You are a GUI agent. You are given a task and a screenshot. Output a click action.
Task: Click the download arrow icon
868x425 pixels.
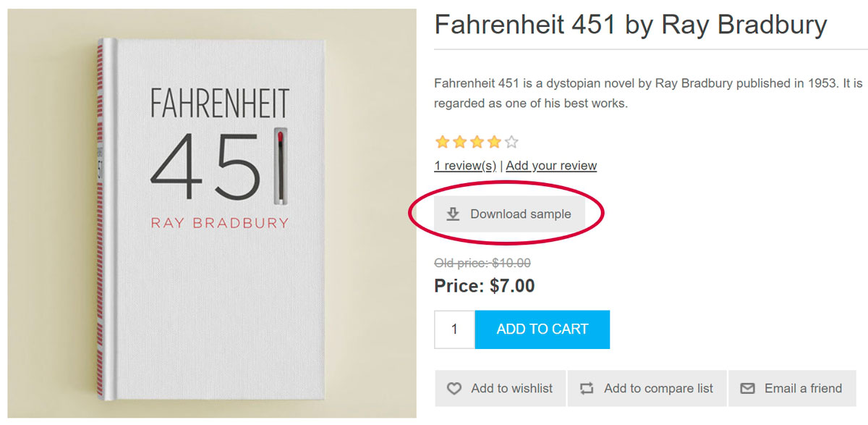pos(453,214)
